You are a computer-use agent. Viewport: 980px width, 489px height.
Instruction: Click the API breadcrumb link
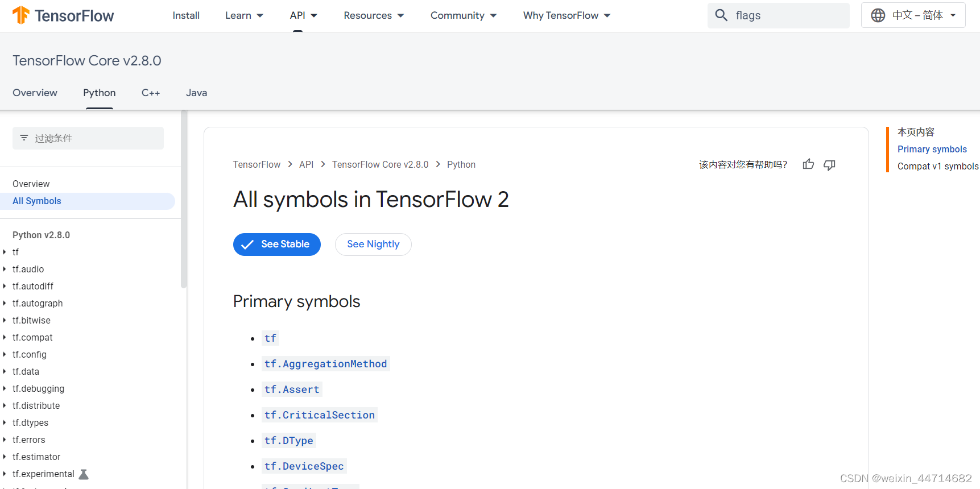(x=306, y=164)
